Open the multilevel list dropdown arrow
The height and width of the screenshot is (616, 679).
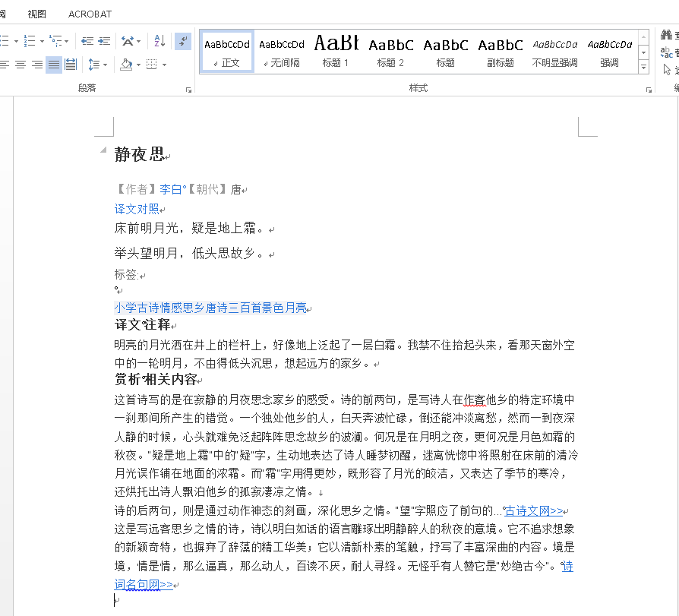click(66, 42)
